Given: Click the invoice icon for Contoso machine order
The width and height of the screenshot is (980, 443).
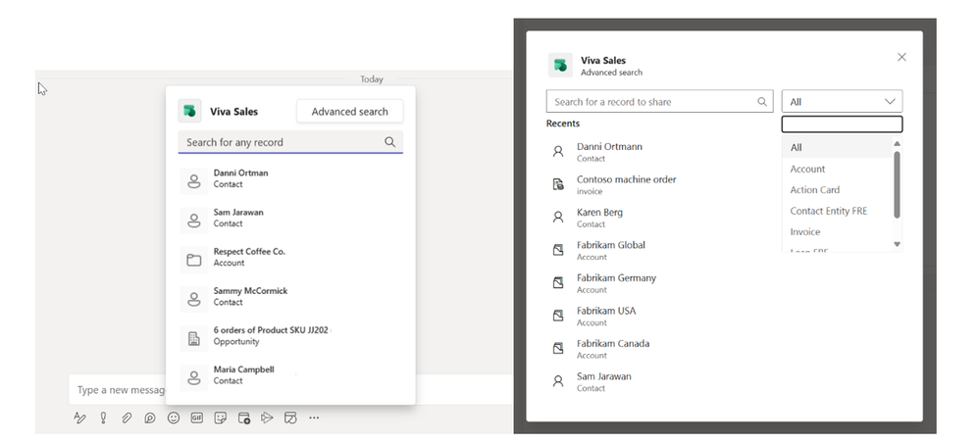Looking at the screenshot, I should [558, 184].
